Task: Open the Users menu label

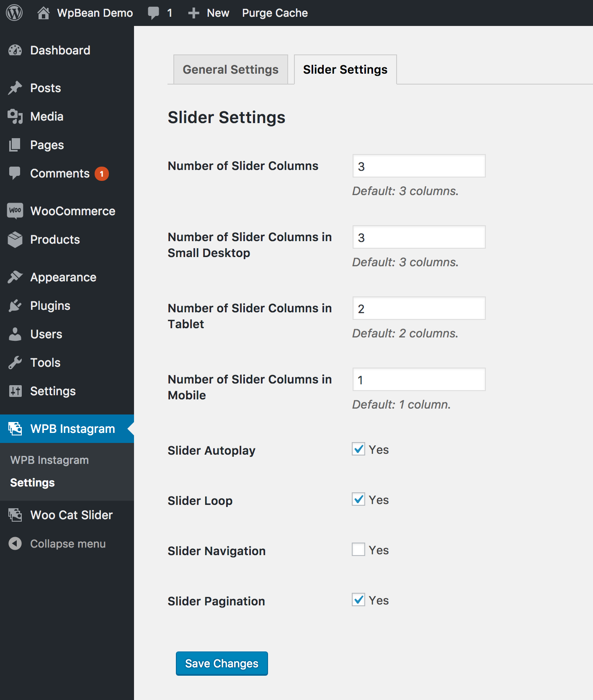Action: [x=46, y=334]
